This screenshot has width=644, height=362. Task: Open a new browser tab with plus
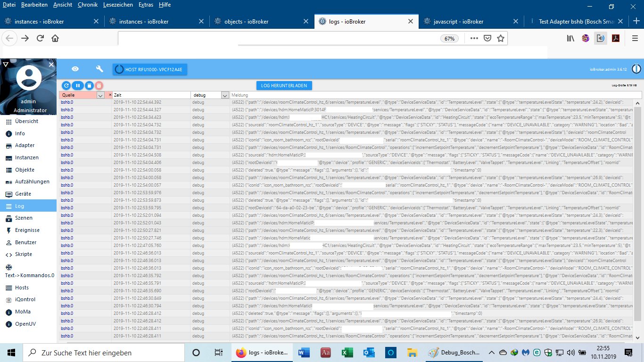coord(636,21)
